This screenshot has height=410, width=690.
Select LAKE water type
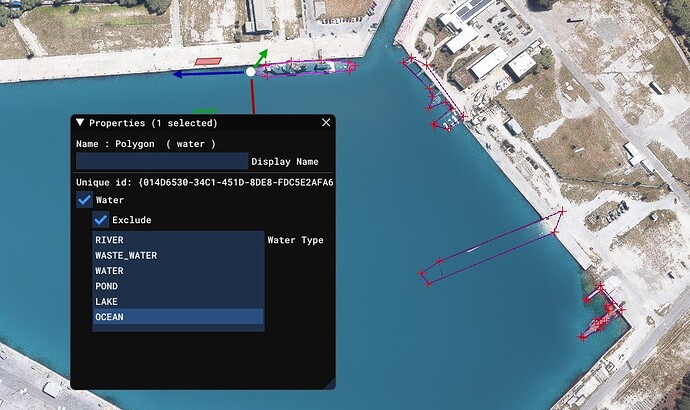click(178, 301)
